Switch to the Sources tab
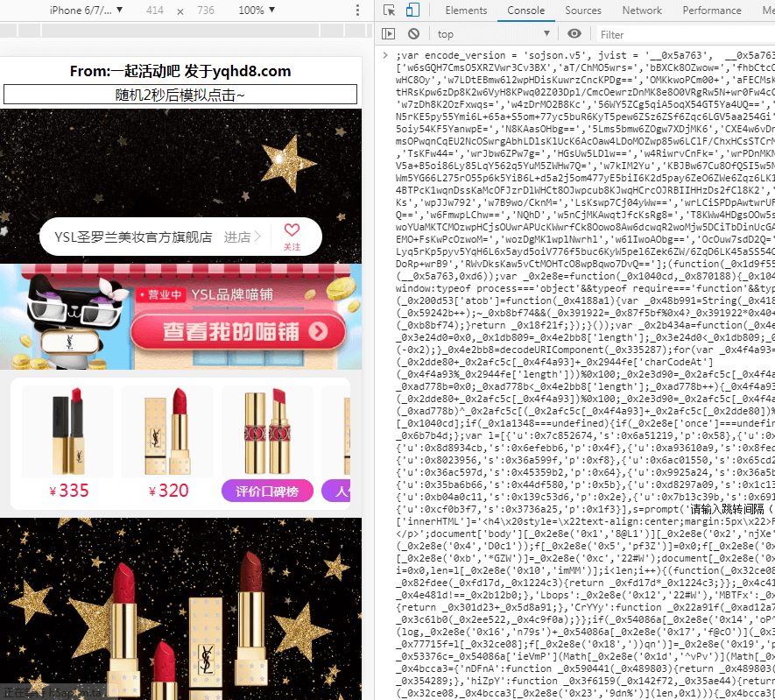This screenshot has height=700, width=775. [583, 11]
